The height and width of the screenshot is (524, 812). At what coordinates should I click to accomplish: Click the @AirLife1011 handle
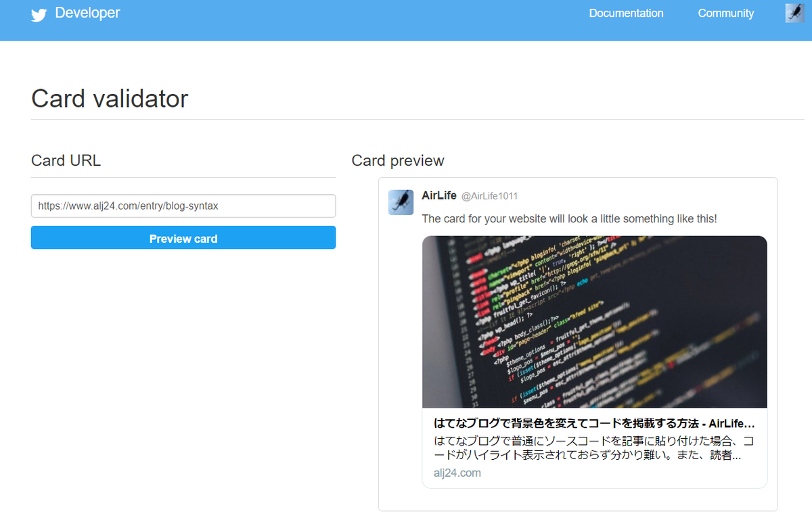[x=489, y=196]
